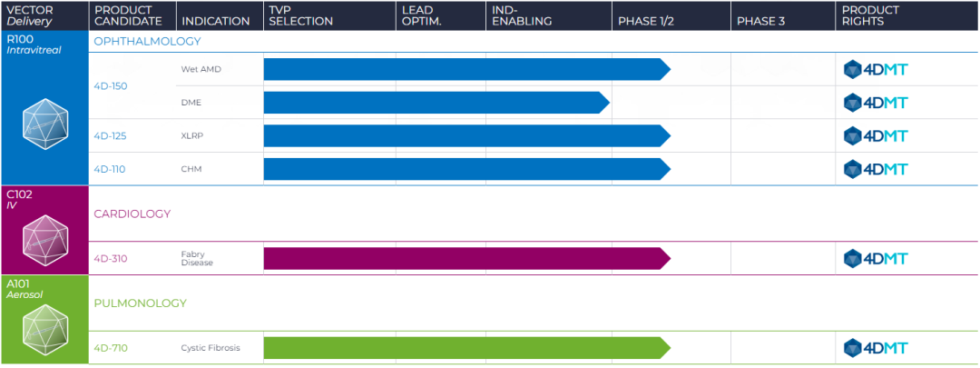Click the Cardiology section heading
Screen dimensions: 980x368
pos(132,214)
